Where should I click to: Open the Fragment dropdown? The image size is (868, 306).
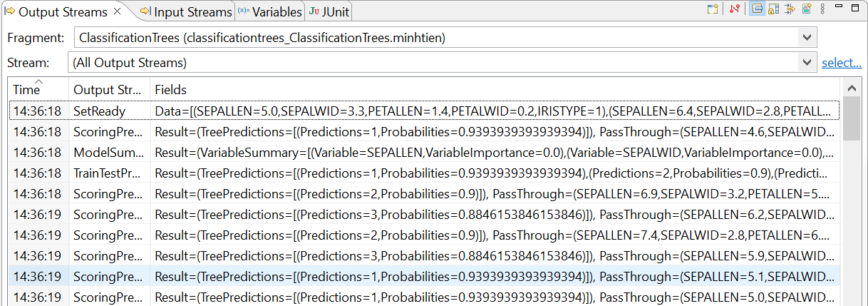tap(807, 37)
